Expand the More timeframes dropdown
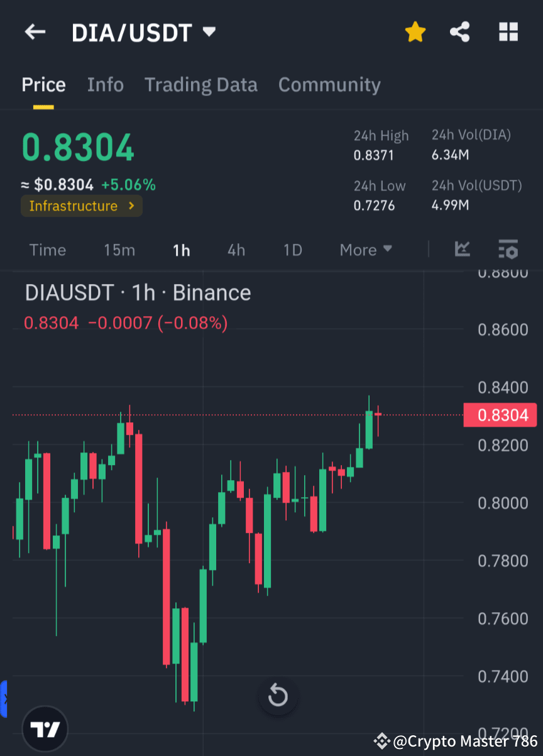 365,249
